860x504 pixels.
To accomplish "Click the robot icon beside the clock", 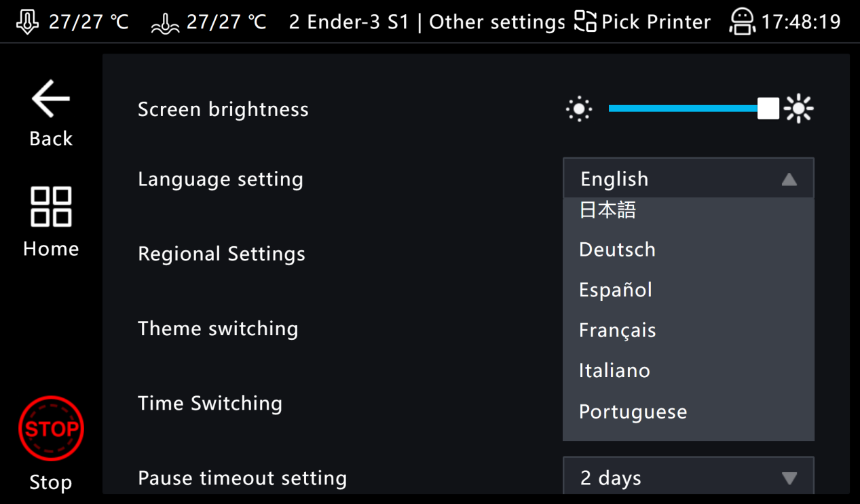I will coord(742,22).
